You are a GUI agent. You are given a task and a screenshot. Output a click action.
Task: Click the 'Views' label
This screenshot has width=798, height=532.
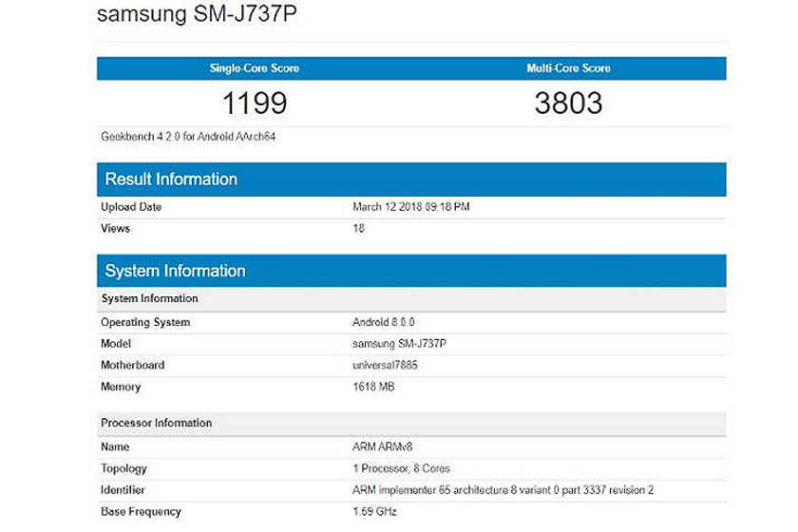click(115, 228)
